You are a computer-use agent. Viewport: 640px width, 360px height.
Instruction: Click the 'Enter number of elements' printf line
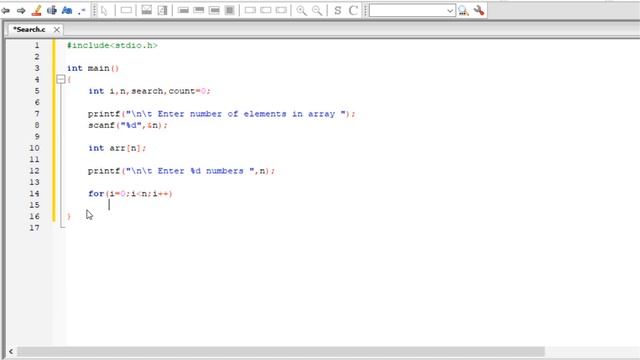point(222,114)
